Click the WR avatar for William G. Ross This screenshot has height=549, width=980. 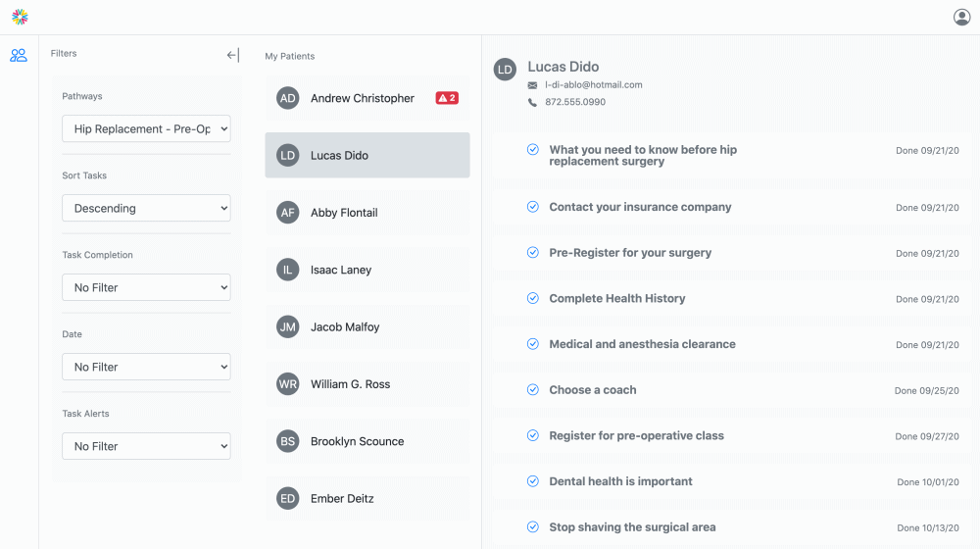coord(287,384)
